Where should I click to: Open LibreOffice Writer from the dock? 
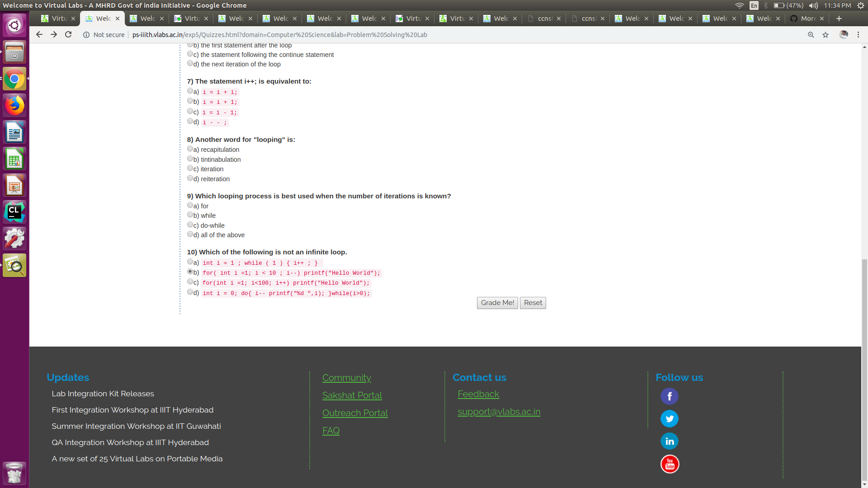coord(14,132)
